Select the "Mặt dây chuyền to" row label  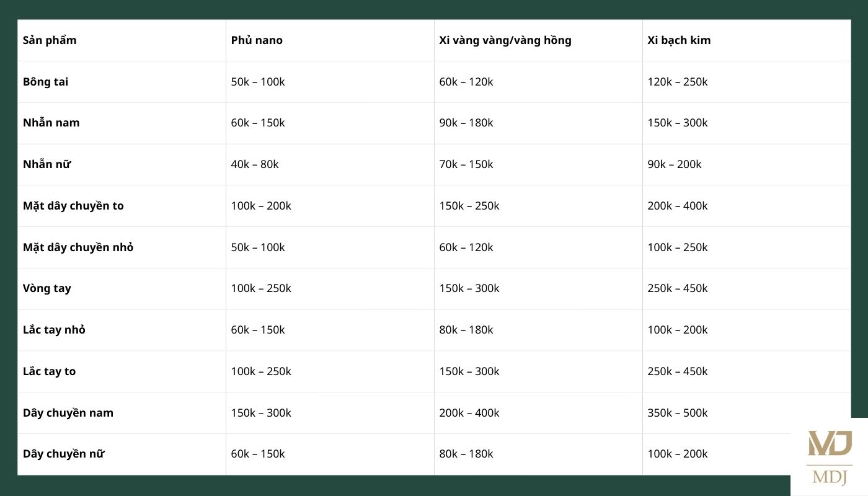tap(73, 206)
